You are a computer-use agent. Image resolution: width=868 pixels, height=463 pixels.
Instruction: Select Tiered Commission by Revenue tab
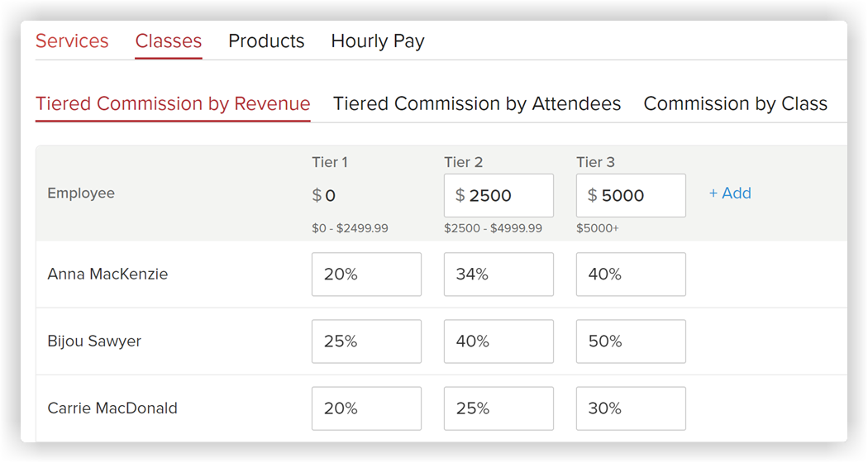tap(173, 103)
